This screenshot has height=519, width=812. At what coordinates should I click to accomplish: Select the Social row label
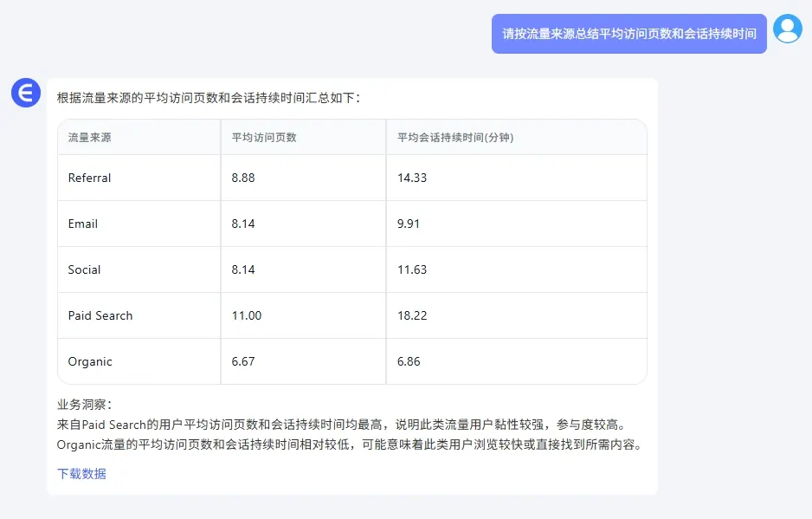click(85, 269)
